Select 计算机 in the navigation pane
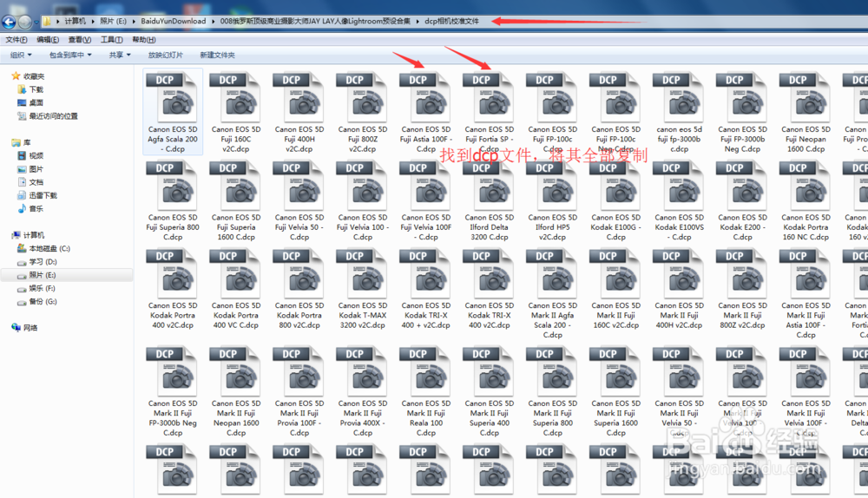 (33, 236)
